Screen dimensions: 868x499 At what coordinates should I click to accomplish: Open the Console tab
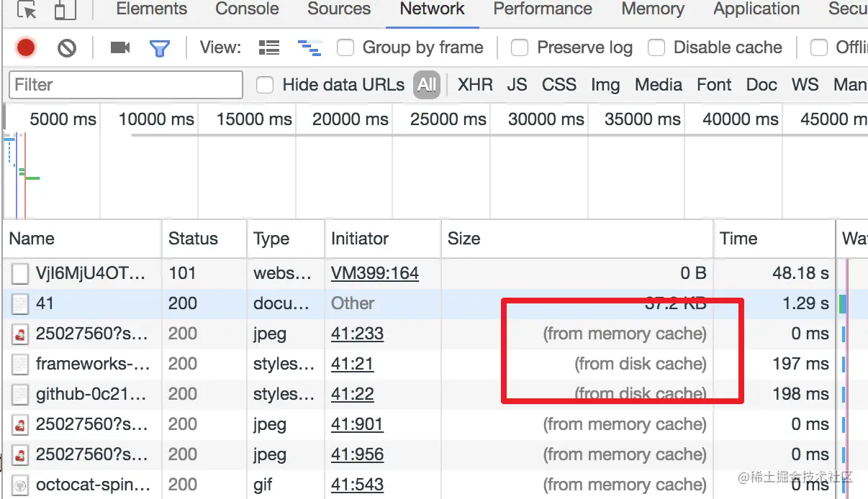click(x=247, y=9)
